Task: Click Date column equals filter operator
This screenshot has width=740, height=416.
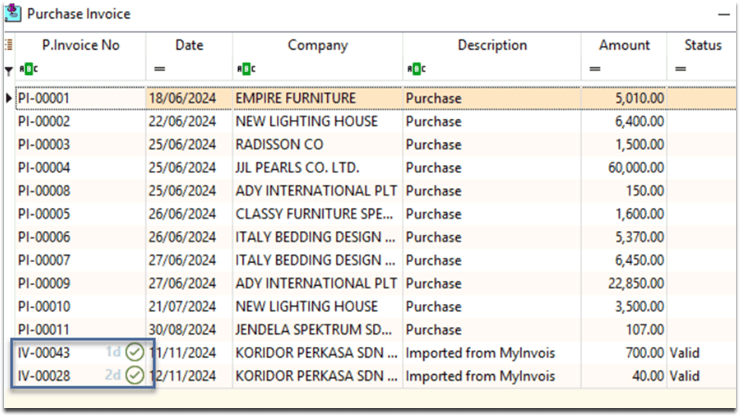Action: [x=159, y=69]
